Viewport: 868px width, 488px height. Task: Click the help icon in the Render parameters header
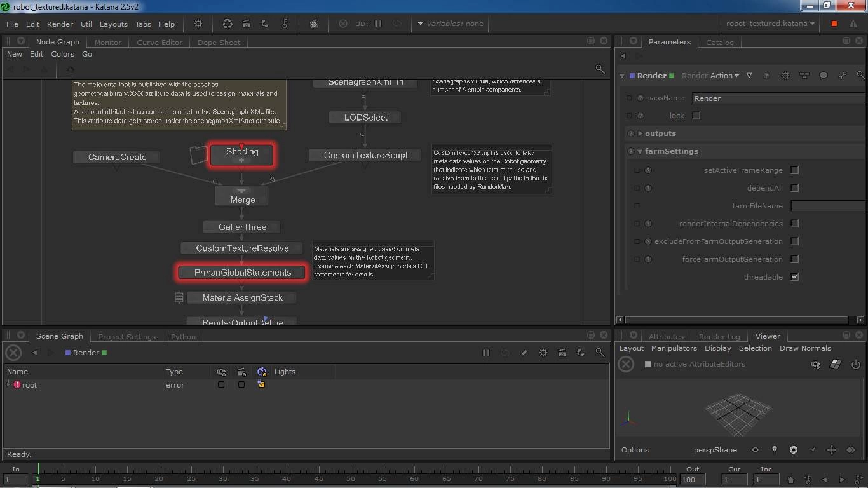coord(766,76)
